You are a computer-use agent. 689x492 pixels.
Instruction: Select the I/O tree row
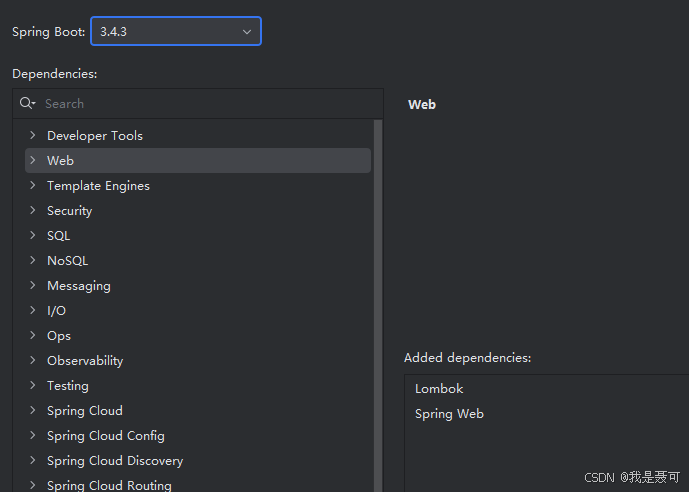(x=198, y=311)
